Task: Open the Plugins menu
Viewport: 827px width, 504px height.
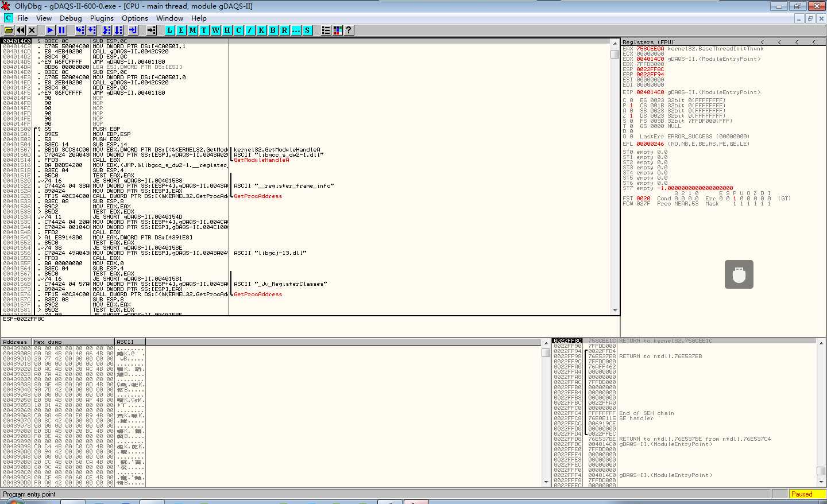Action: (x=102, y=18)
